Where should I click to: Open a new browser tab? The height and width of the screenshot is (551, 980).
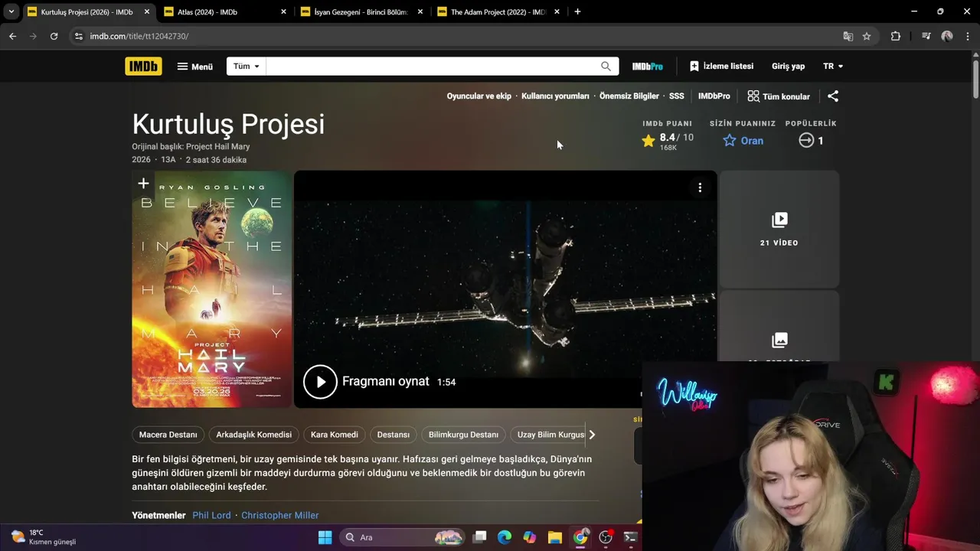click(577, 12)
